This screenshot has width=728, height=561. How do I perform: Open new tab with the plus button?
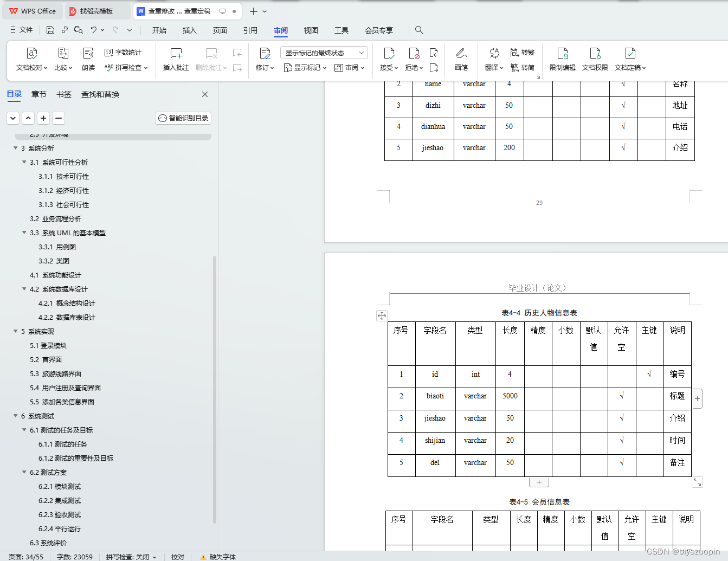point(253,11)
